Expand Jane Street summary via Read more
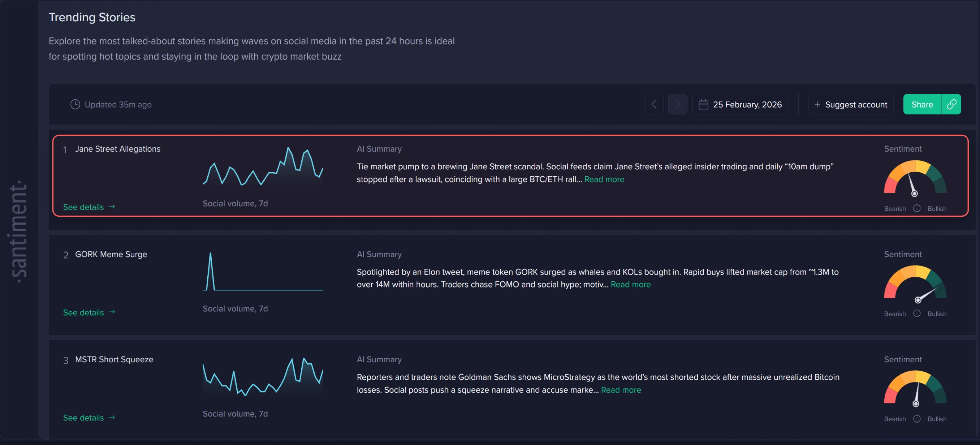Image resolution: width=980 pixels, height=445 pixels. click(604, 179)
